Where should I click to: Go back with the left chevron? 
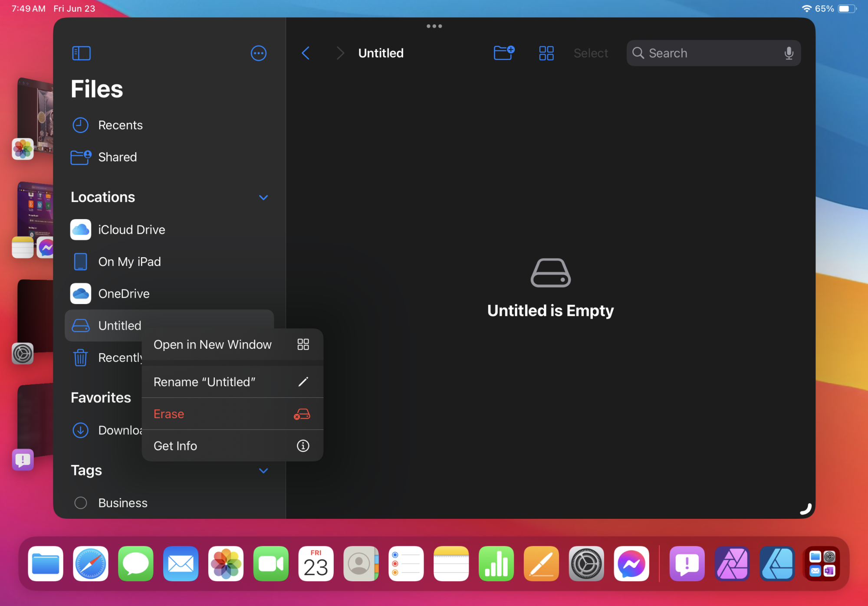pos(306,53)
